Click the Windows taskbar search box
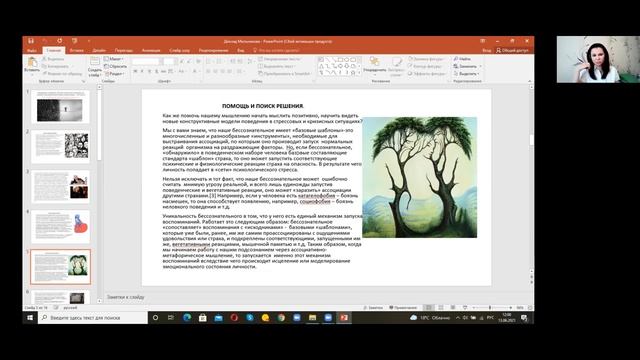Screen dimensions: 640x360 pos(93,318)
